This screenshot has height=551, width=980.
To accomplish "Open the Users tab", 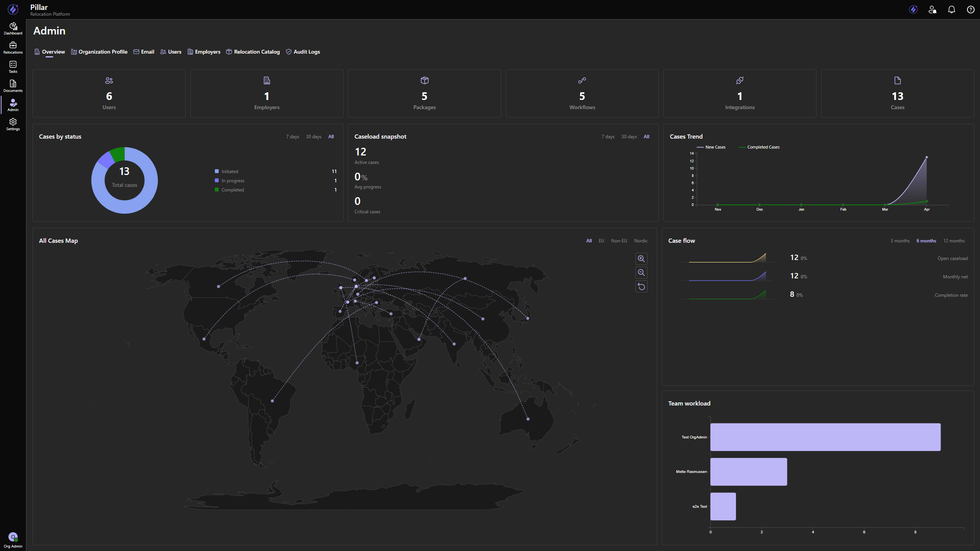I will pyautogui.click(x=171, y=52).
